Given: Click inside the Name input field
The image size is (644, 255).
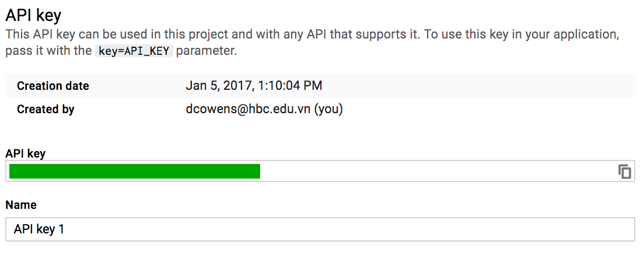Looking at the screenshot, I should pyautogui.click(x=320, y=229).
